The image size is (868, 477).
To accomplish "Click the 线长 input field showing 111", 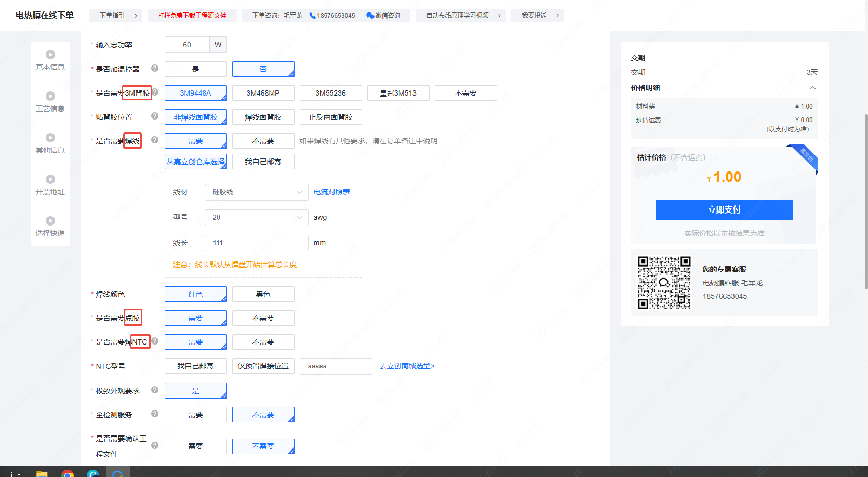I will click(x=256, y=243).
